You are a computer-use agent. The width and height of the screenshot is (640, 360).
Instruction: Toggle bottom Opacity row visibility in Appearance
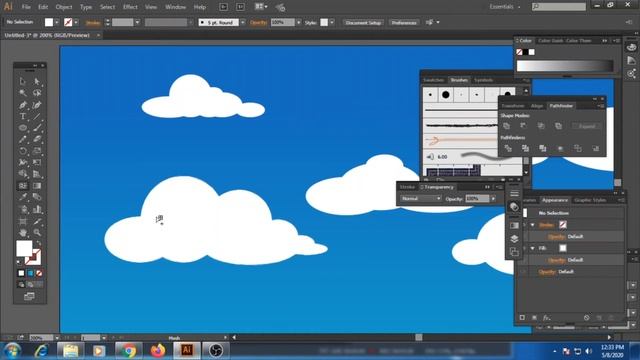click(524, 272)
